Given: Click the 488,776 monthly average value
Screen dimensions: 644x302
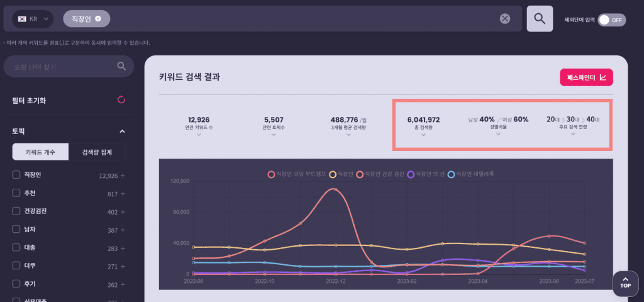Looking at the screenshot, I should tap(344, 120).
